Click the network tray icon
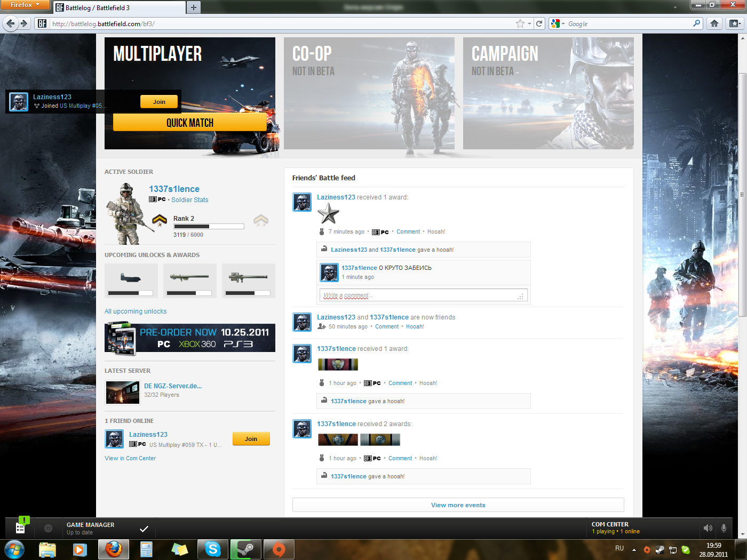The height and width of the screenshot is (560, 747). pyautogui.click(x=673, y=549)
